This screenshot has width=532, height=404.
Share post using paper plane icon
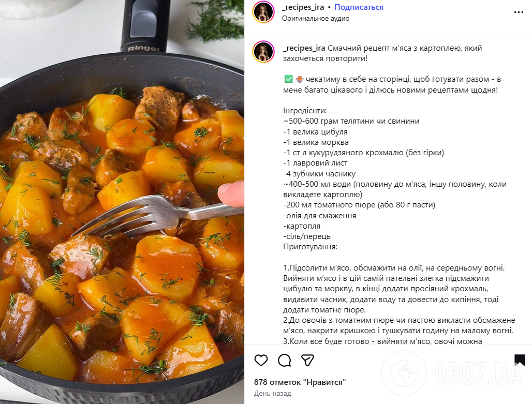308,360
